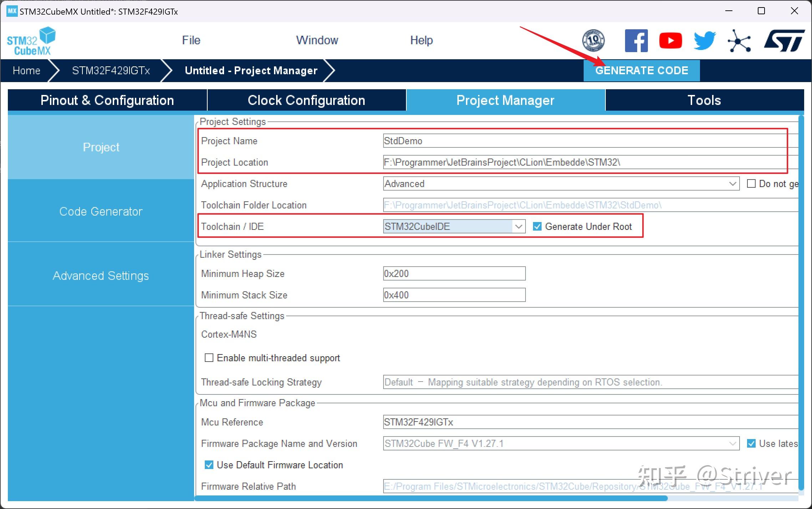This screenshot has width=812, height=509.
Task: Open the Facebook icon link
Action: coord(636,40)
